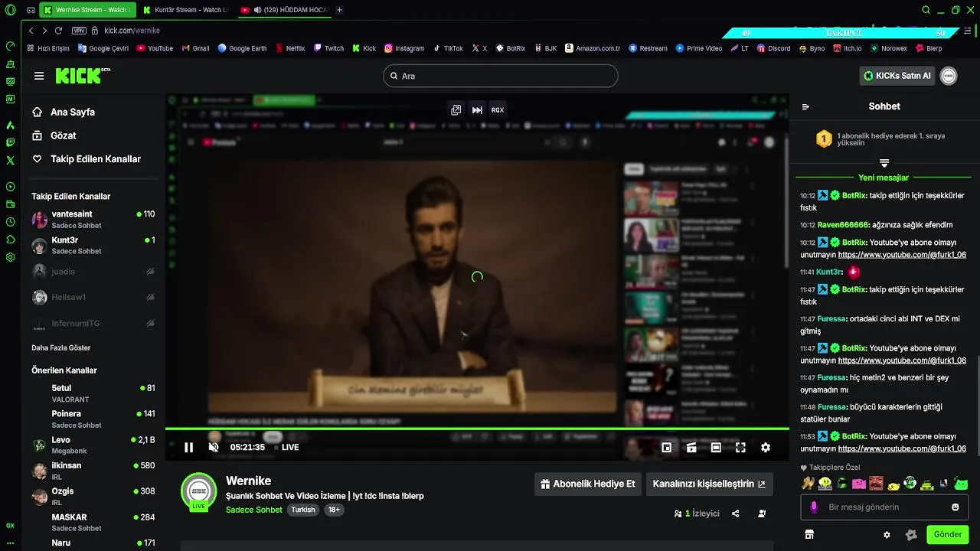The width and height of the screenshot is (980, 551).
Task: Switch to Kunt3r Stream browser tab
Action: (x=187, y=10)
